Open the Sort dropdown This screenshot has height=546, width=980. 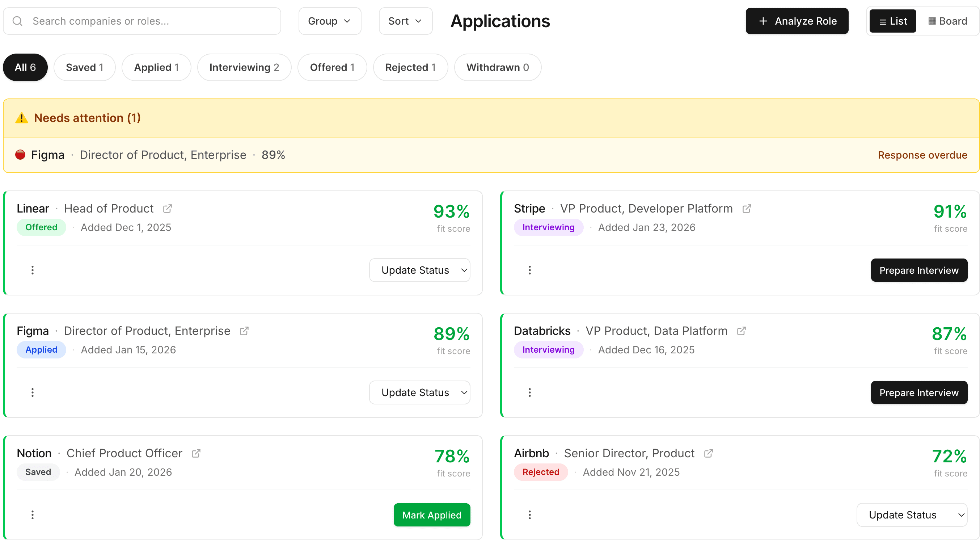click(x=405, y=21)
